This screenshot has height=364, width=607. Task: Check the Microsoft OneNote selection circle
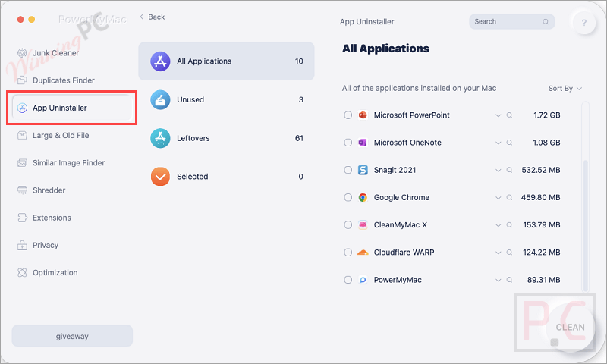click(x=348, y=143)
